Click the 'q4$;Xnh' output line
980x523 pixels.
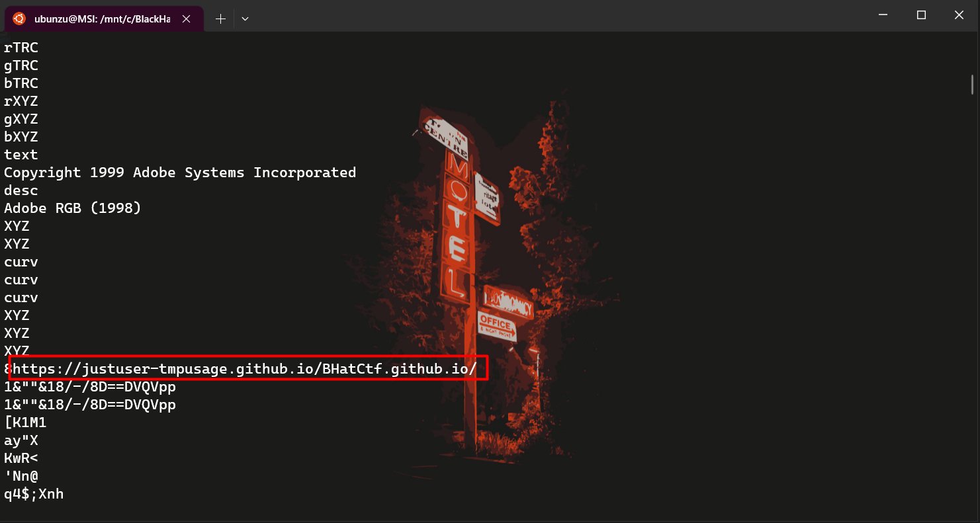(34, 494)
